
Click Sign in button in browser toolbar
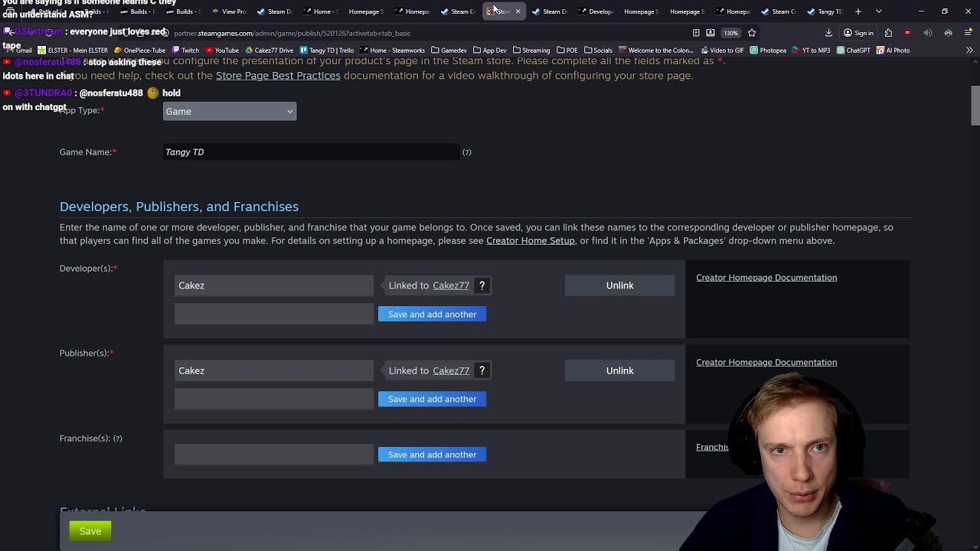coord(858,33)
